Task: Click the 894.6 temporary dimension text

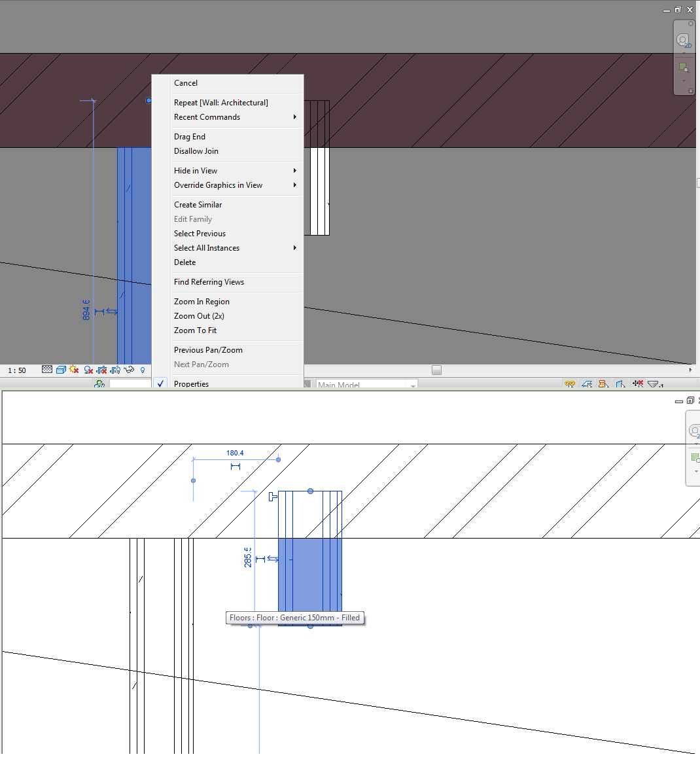Action: click(x=86, y=310)
